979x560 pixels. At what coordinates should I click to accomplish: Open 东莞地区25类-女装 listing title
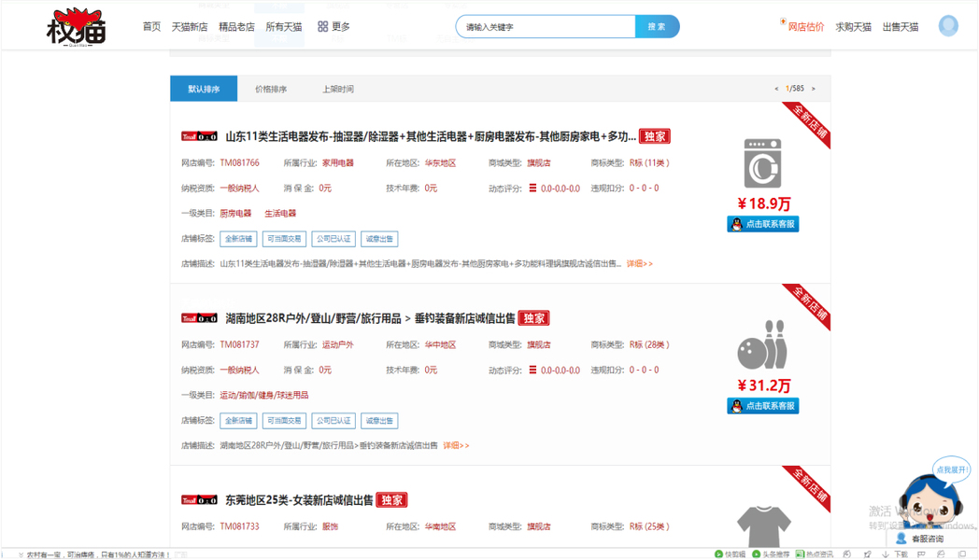[299, 500]
